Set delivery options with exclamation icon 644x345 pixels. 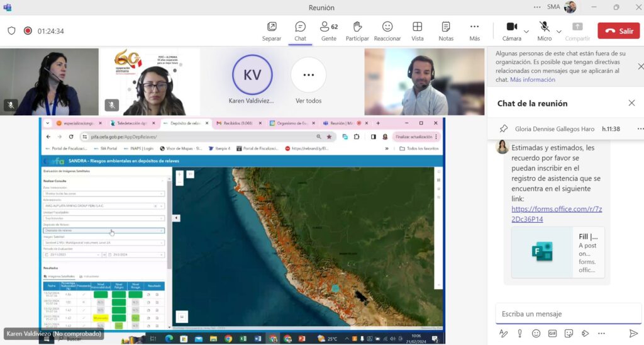(519, 333)
